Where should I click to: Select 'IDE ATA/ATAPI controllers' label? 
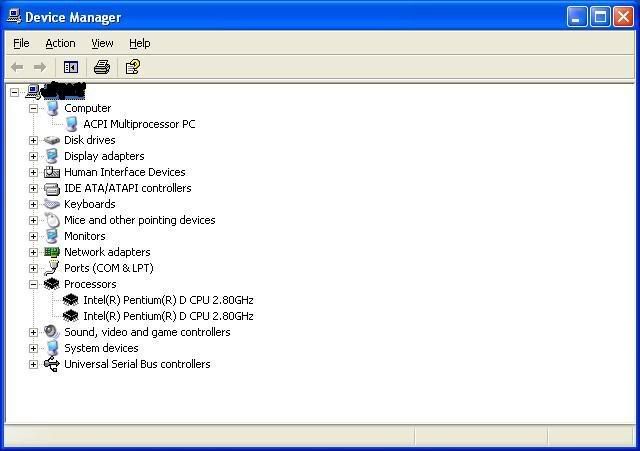(x=128, y=188)
